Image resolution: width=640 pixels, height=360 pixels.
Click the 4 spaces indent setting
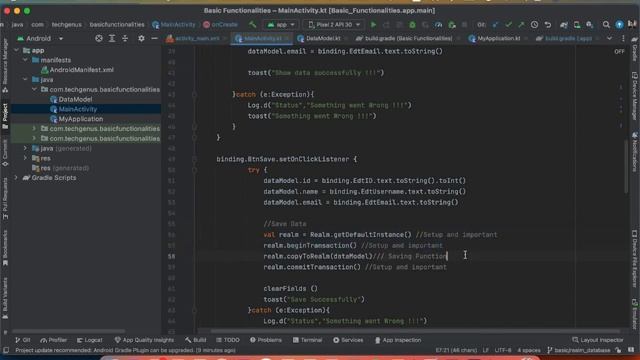(x=529, y=350)
